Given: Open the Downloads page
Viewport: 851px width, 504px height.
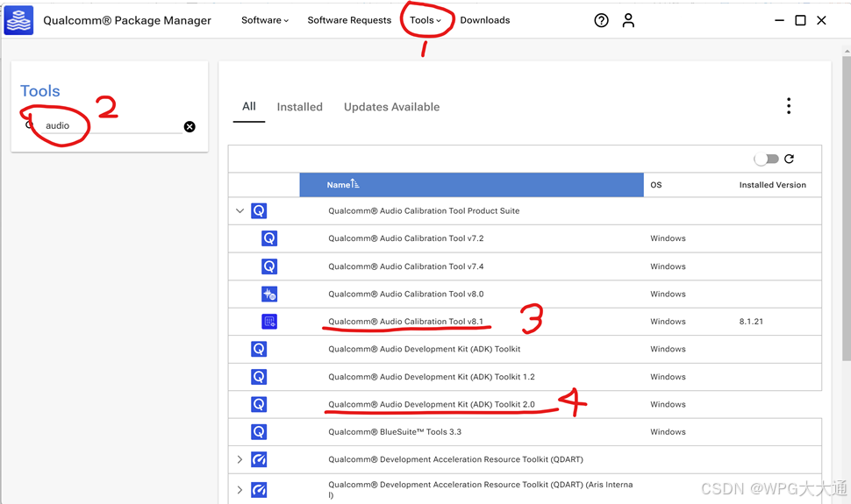Looking at the screenshot, I should (x=484, y=20).
